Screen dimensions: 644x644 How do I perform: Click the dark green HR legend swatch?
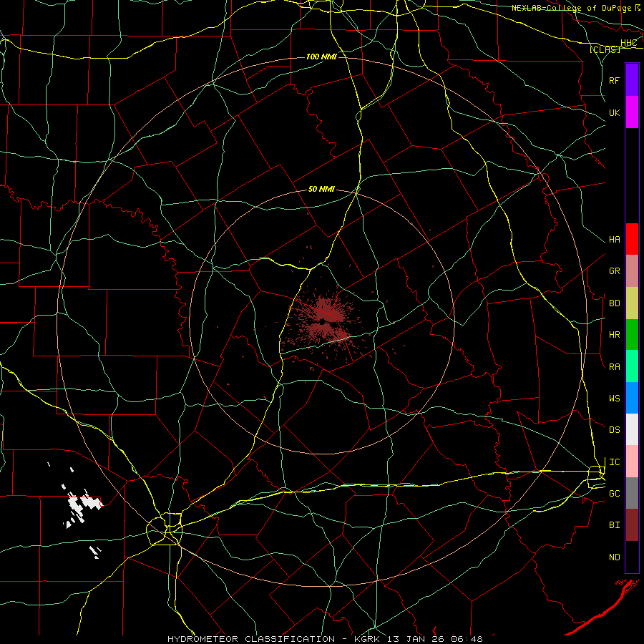(632, 335)
